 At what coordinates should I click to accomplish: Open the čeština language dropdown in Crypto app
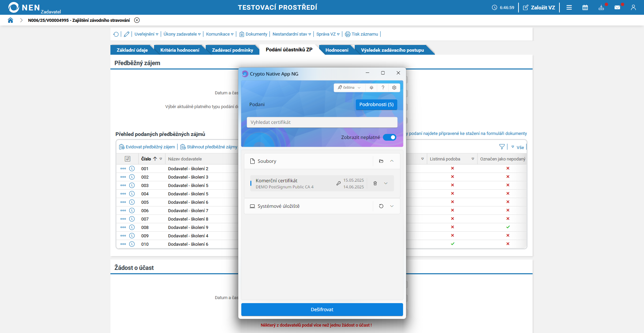tap(349, 88)
